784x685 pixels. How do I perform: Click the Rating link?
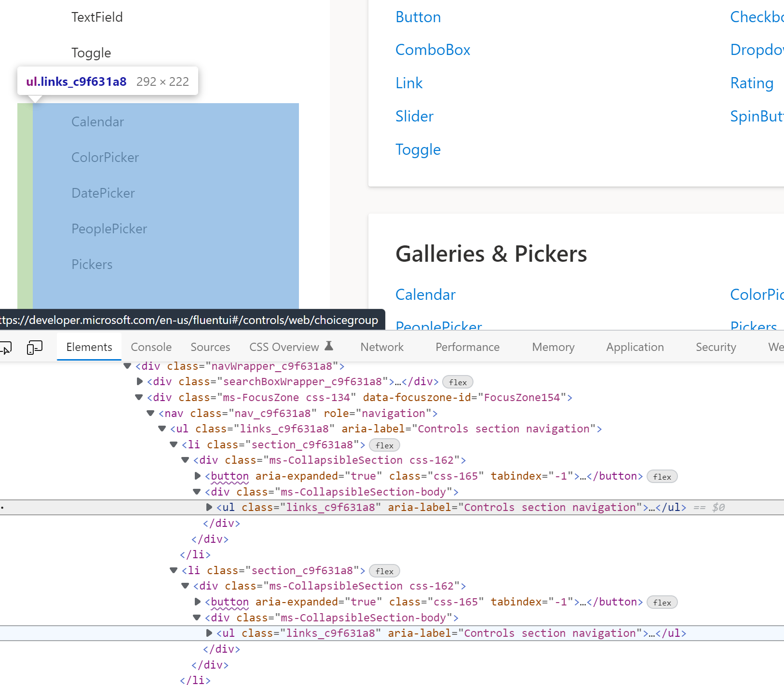pos(751,83)
